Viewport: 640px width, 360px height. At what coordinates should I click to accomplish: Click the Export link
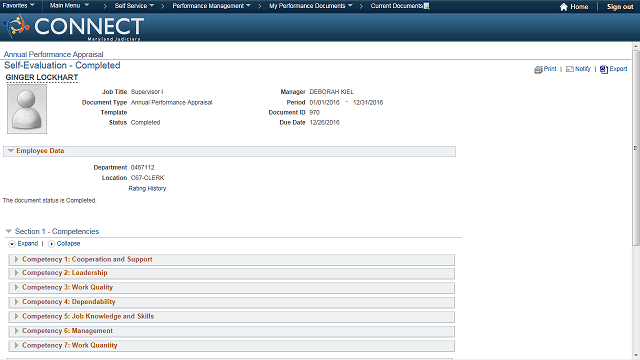coord(618,69)
